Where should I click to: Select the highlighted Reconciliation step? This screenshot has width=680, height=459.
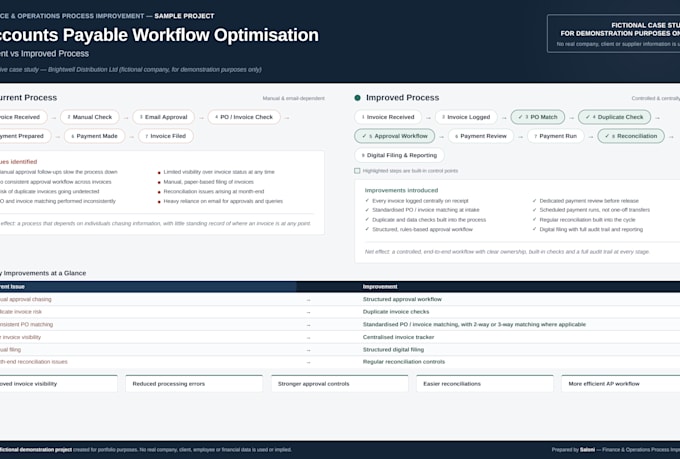631,136
